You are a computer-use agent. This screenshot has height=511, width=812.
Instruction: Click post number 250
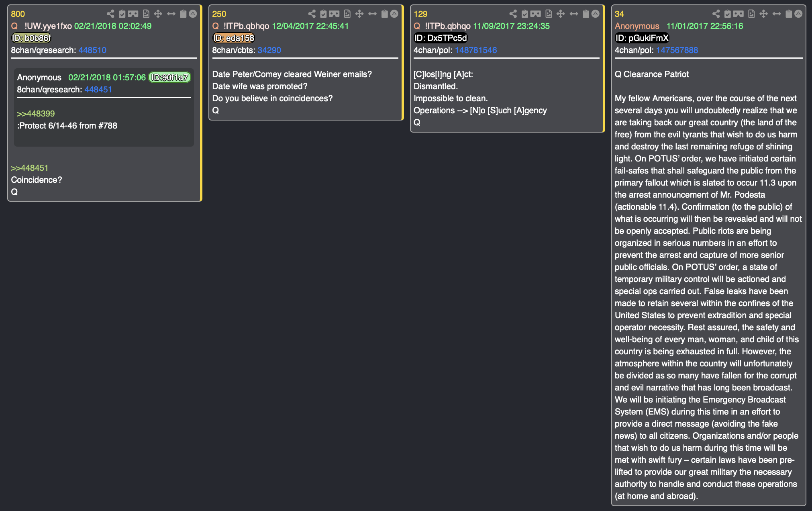tap(219, 14)
